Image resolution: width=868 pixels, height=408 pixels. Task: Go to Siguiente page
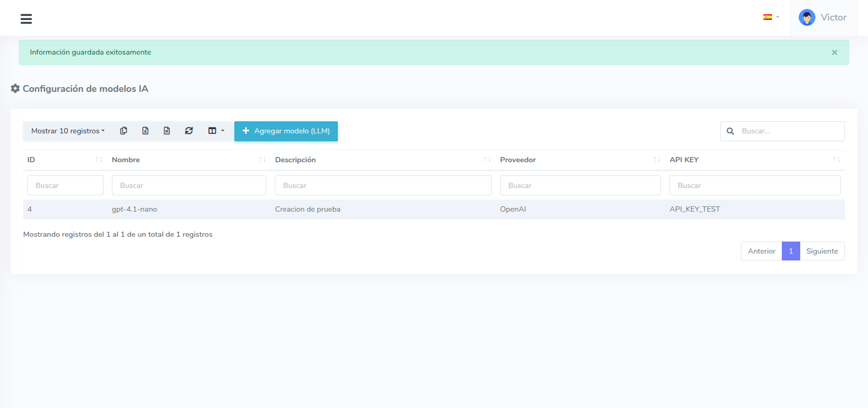[822, 251]
